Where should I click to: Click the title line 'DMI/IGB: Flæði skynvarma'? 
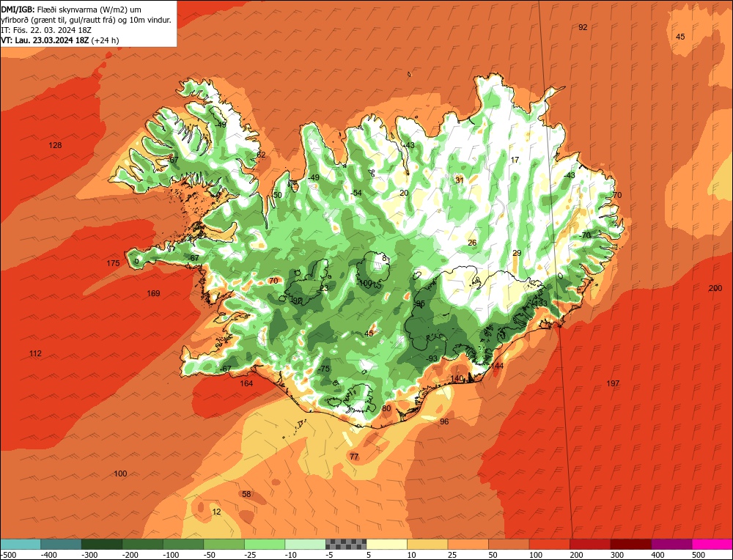tap(71, 10)
